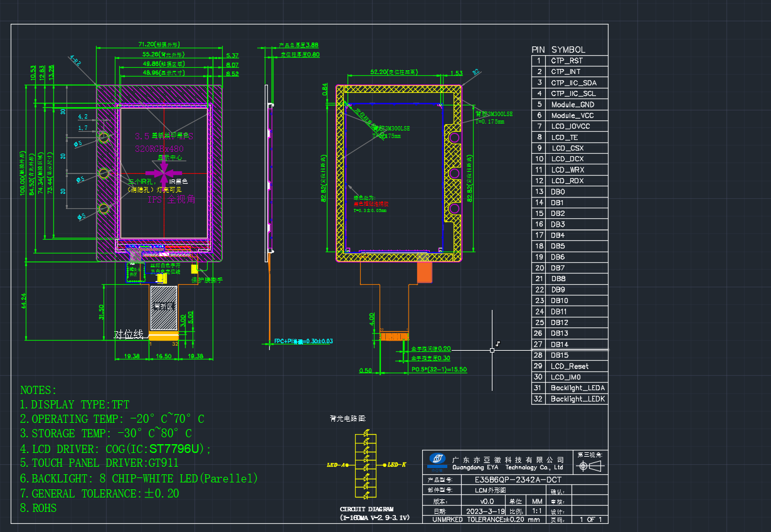The image size is (771, 532).
Task: Click the LCD_RDX table entry
Action: [568, 181]
